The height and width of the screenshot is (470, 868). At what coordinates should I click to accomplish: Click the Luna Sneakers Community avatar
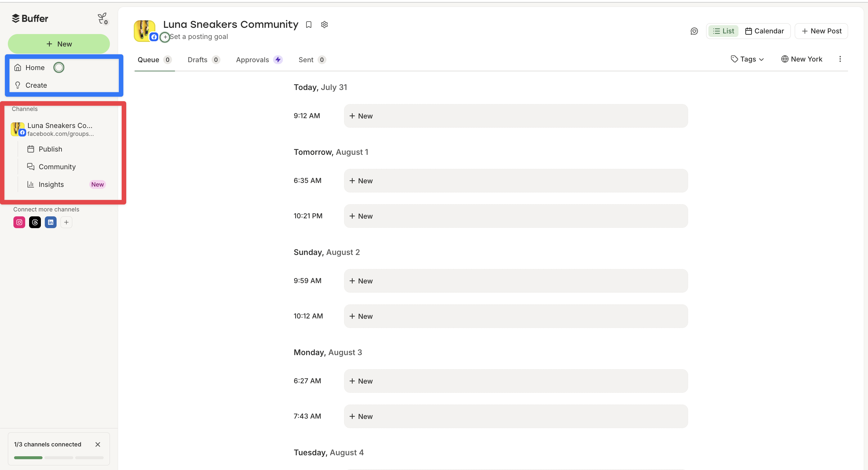(x=145, y=31)
